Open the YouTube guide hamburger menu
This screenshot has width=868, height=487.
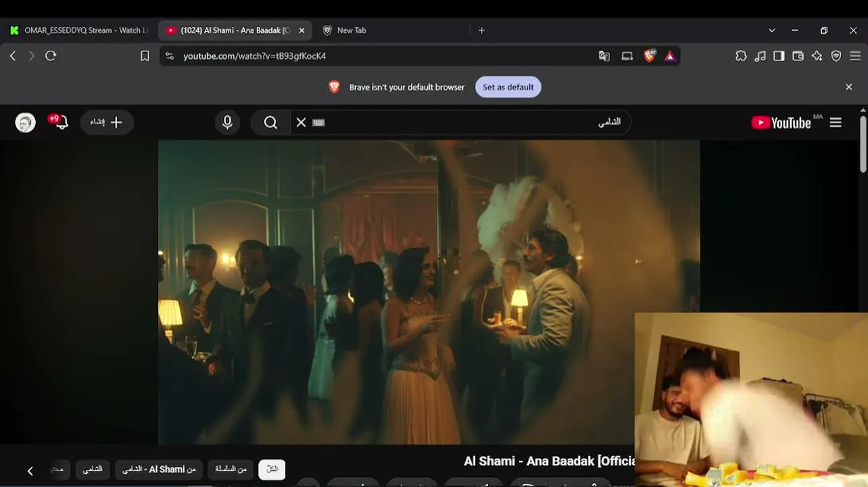(836, 122)
